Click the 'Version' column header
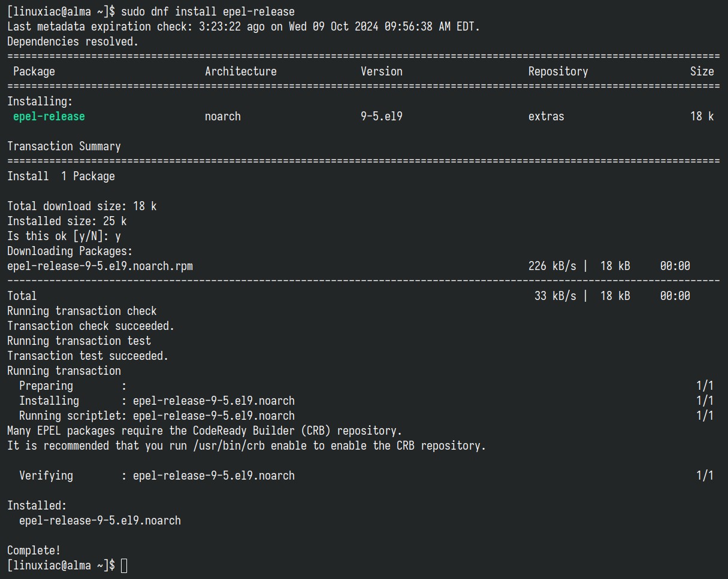728x579 pixels. coord(382,71)
